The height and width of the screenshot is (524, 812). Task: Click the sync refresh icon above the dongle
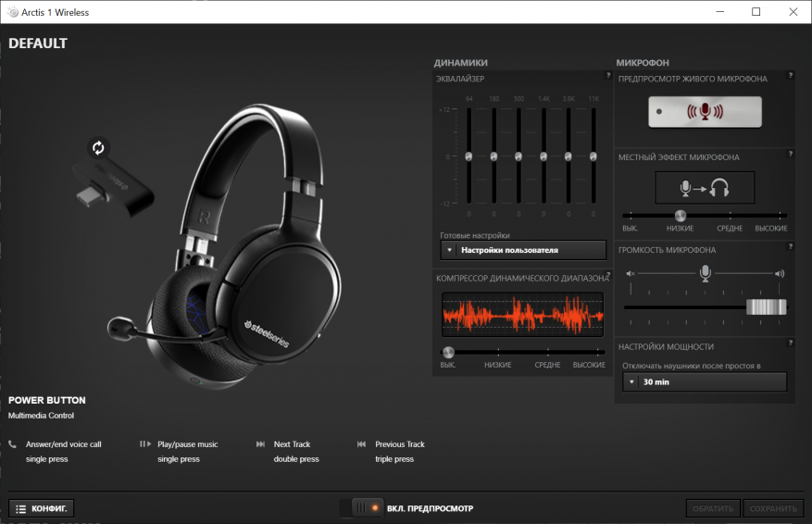(98, 148)
